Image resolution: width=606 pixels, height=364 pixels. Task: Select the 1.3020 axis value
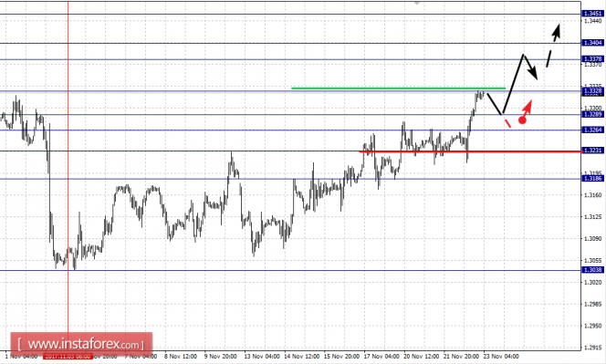593,282
